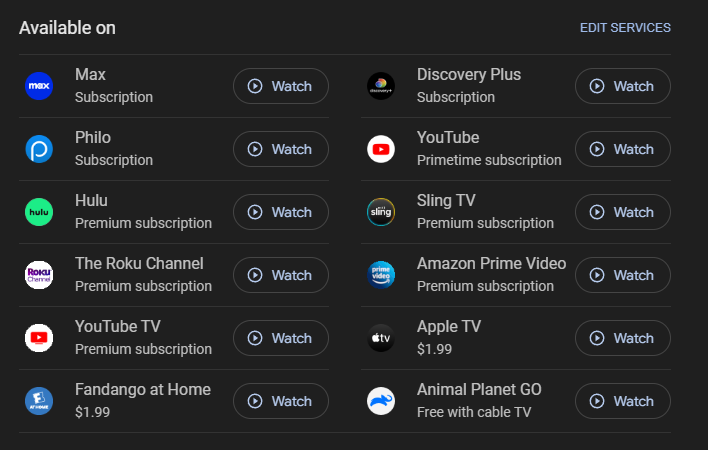
Task: Click The Roku Channel logo
Action: point(39,275)
